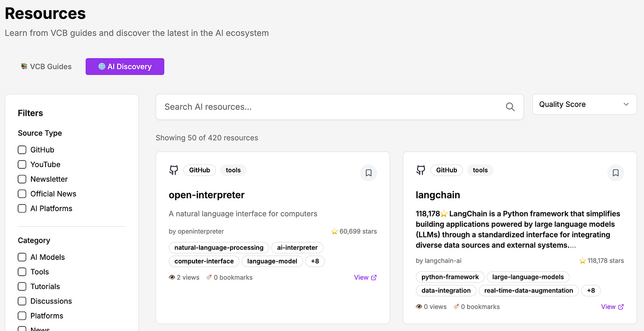644x331 pixels.
Task: Click external link icon on open-interpreter View
Action: click(374, 278)
